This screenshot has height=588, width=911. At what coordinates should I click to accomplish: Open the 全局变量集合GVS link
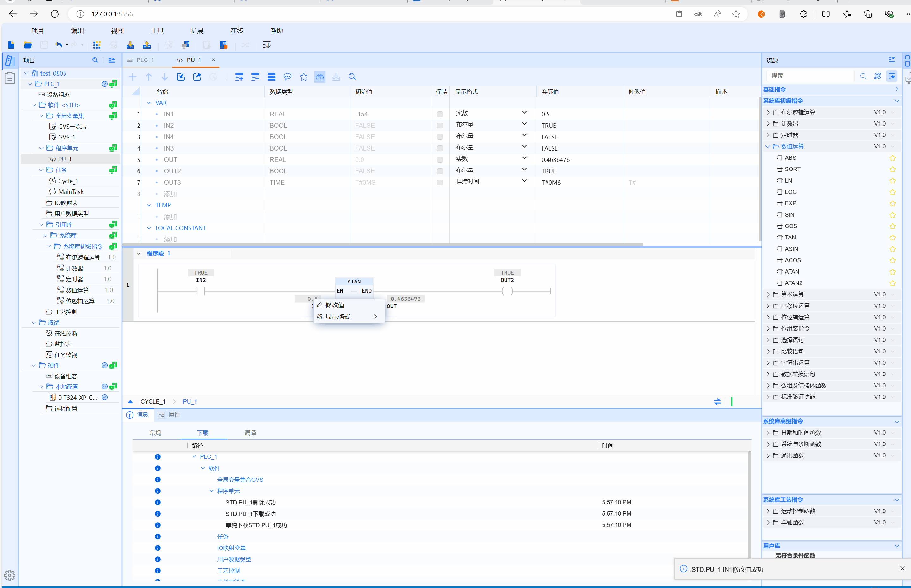pyautogui.click(x=240, y=480)
